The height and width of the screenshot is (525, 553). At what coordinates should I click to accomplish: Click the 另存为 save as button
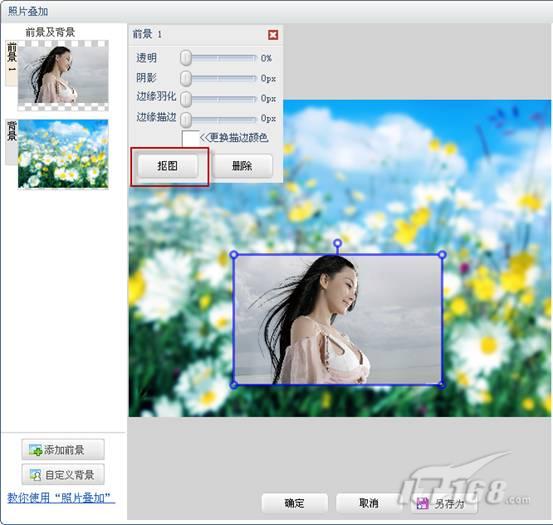443,503
